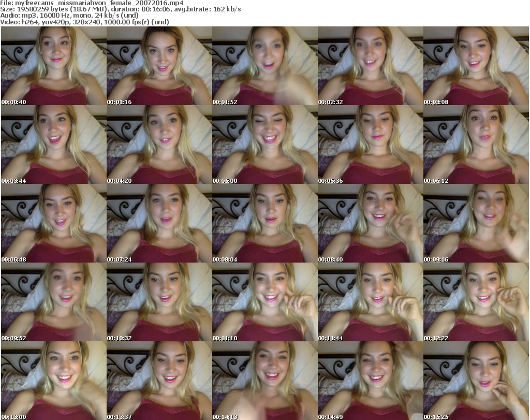Select the 00:11:10 snapshot
Image resolution: width=530 pixels, height=420 pixels.
265,302
